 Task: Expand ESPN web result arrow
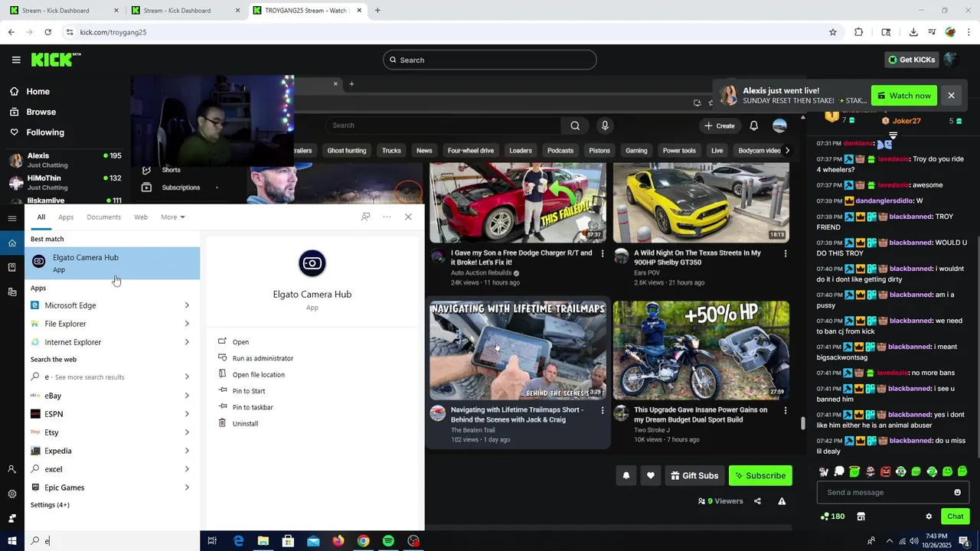(187, 414)
